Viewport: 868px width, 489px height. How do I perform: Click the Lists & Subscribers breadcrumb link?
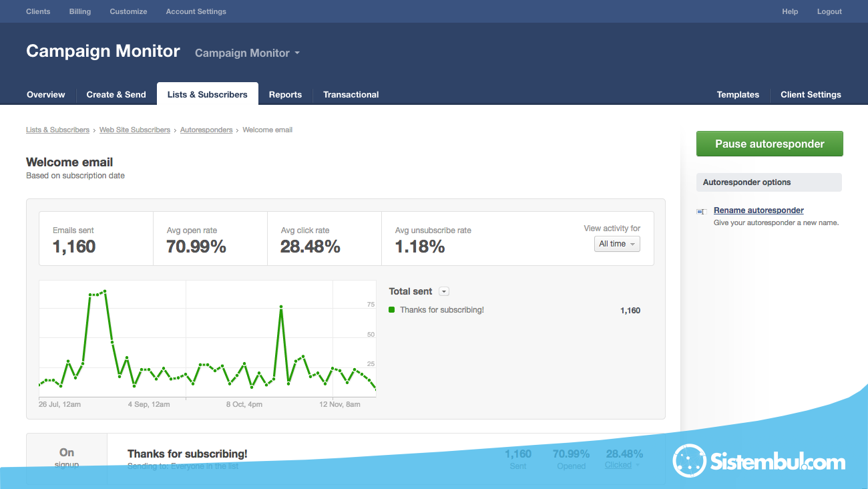[x=57, y=130]
